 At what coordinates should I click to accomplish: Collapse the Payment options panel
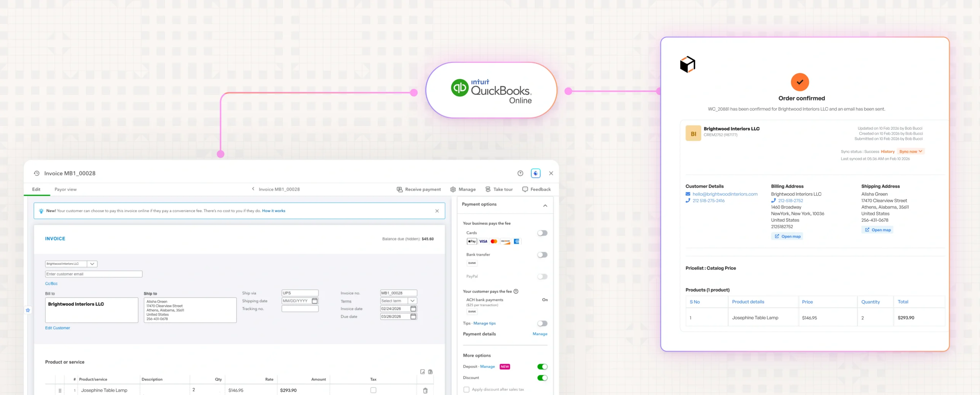[545, 206]
